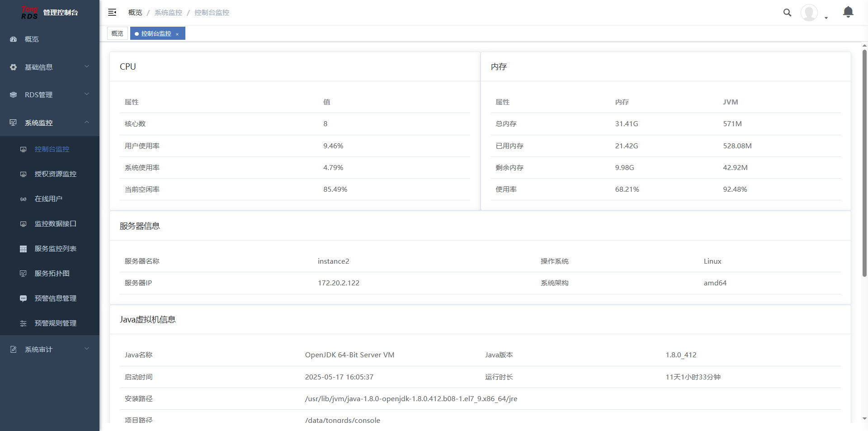Open 预警规则管理 menu item
This screenshot has width=868, height=431.
[x=50, y=323]
